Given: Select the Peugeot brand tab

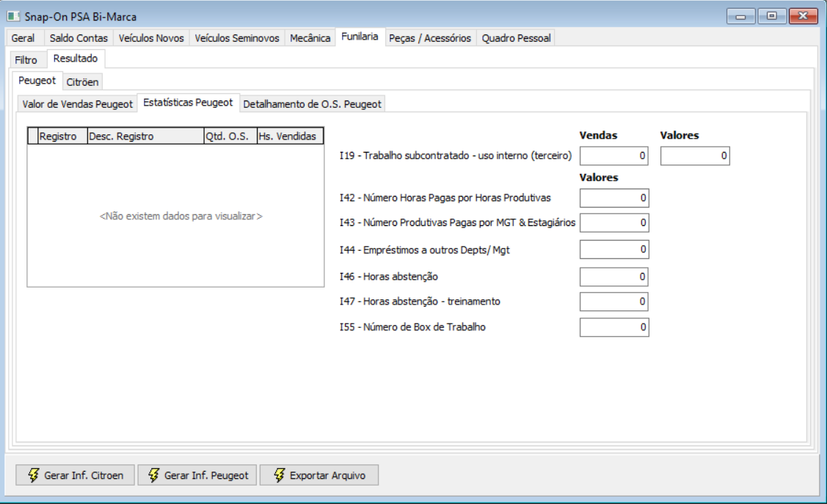Looking at the screenshot, I should point(37,81).
